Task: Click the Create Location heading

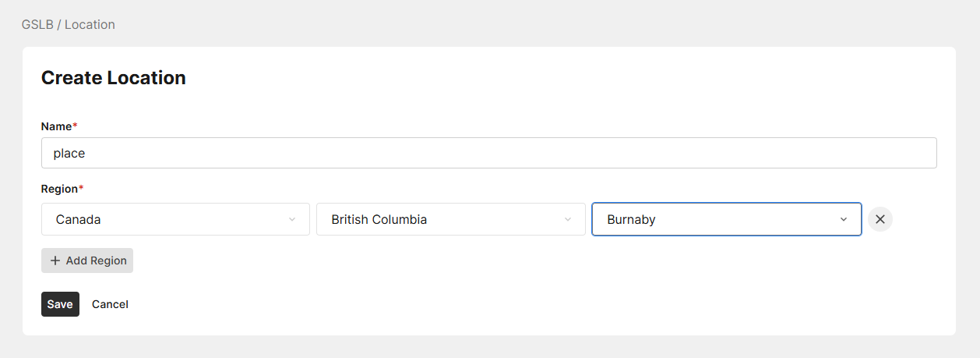Action: click(x=113, y=78)
